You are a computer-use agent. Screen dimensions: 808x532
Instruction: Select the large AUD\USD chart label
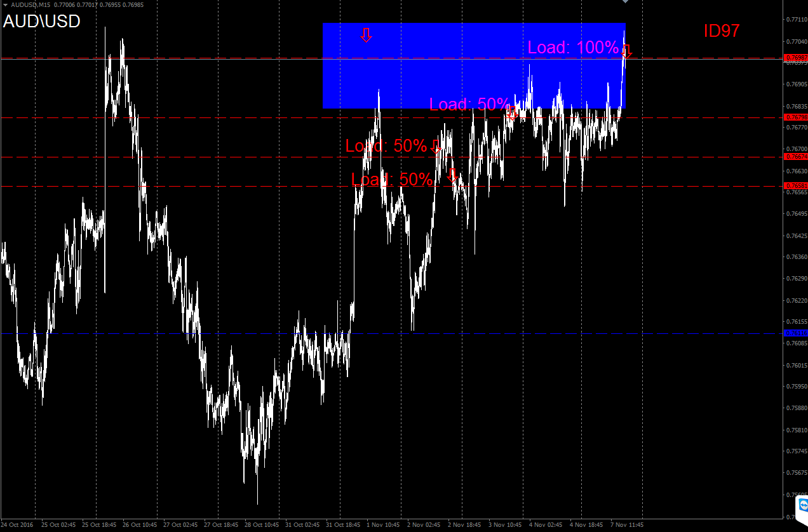(x=42, y=22)
